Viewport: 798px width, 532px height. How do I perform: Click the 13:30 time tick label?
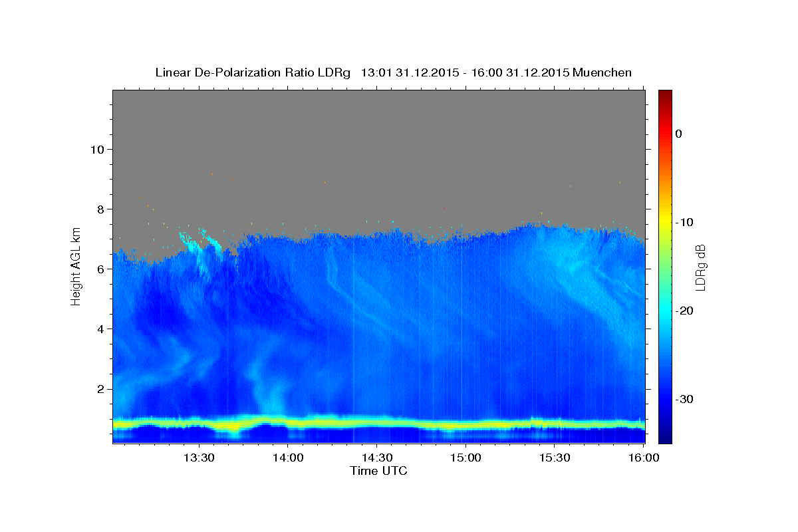199,458
